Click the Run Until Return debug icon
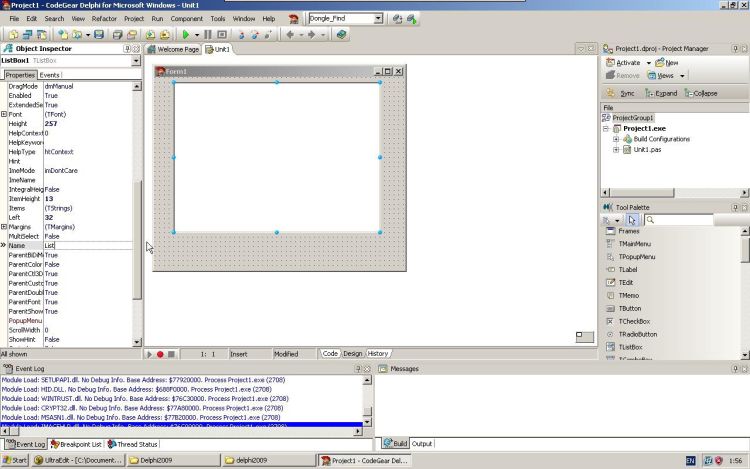The image size is (750, 469). [x=268, y=34]
